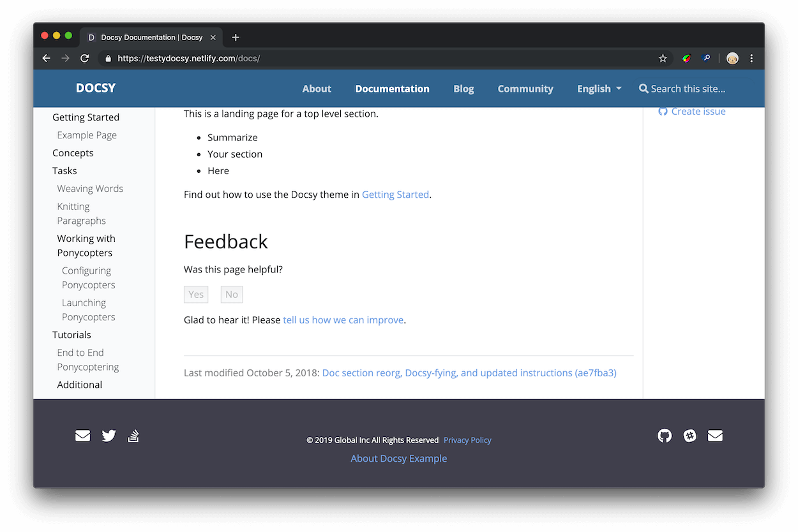Open the Blog section from the navbar

point(463,89)
